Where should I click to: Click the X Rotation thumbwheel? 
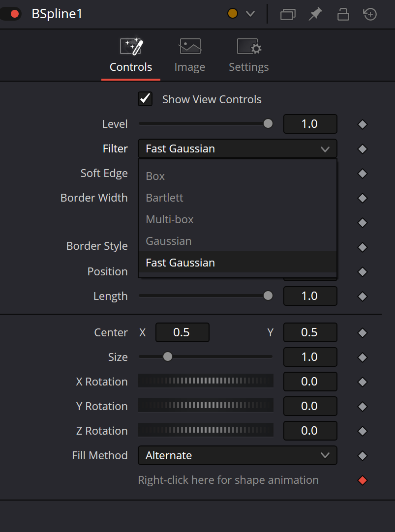(206, 381)
